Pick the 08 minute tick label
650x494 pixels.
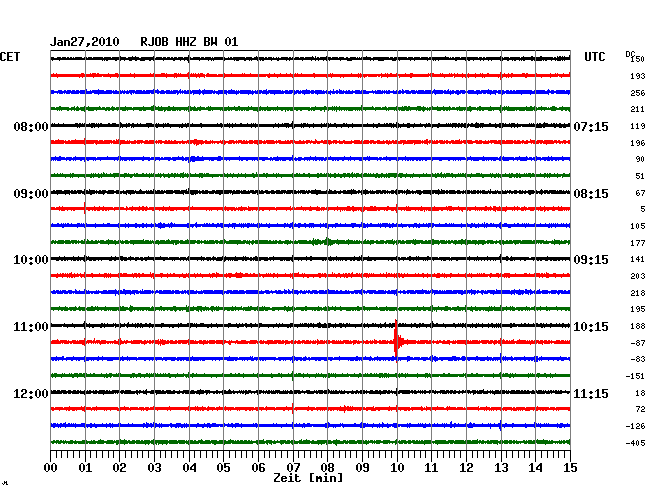pyautogui.click(x=327, y=468)
